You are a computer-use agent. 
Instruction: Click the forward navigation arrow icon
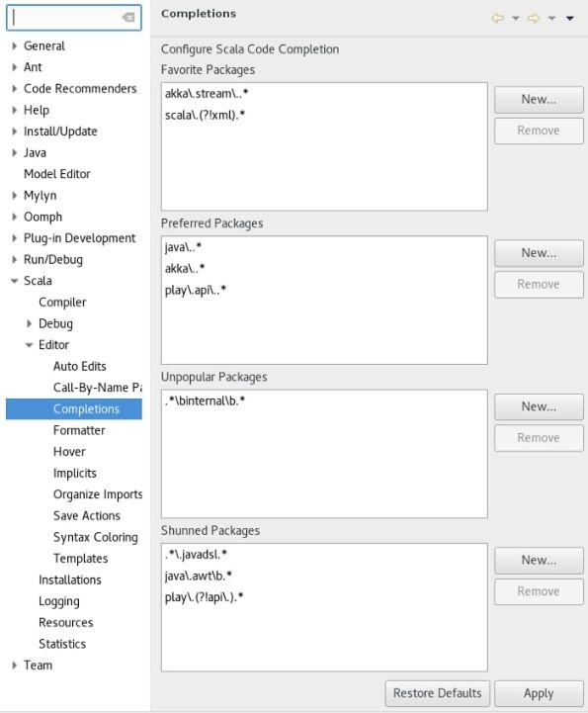[x=534, y=18]
